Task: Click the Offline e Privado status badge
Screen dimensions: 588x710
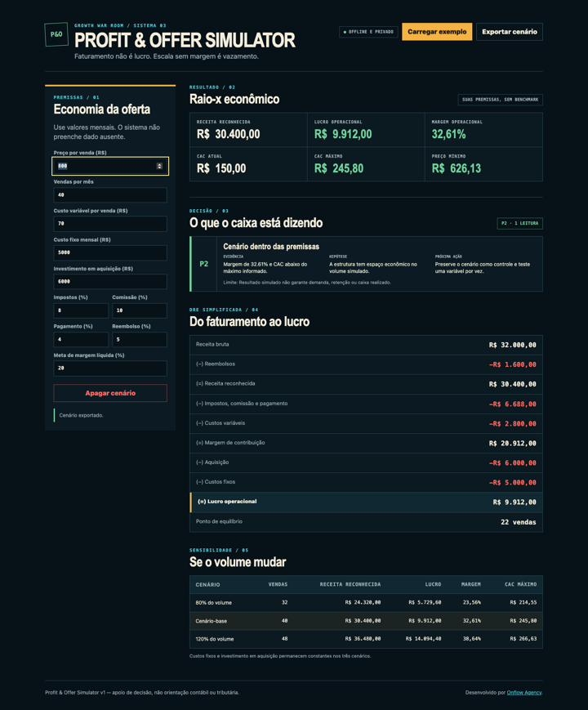Action: coord(368,32)
